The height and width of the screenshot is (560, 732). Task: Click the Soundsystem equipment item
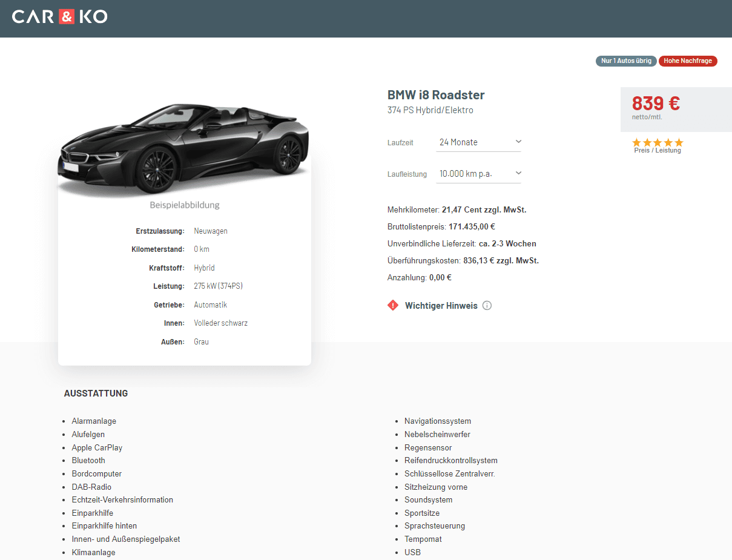[x=429, y=500]
